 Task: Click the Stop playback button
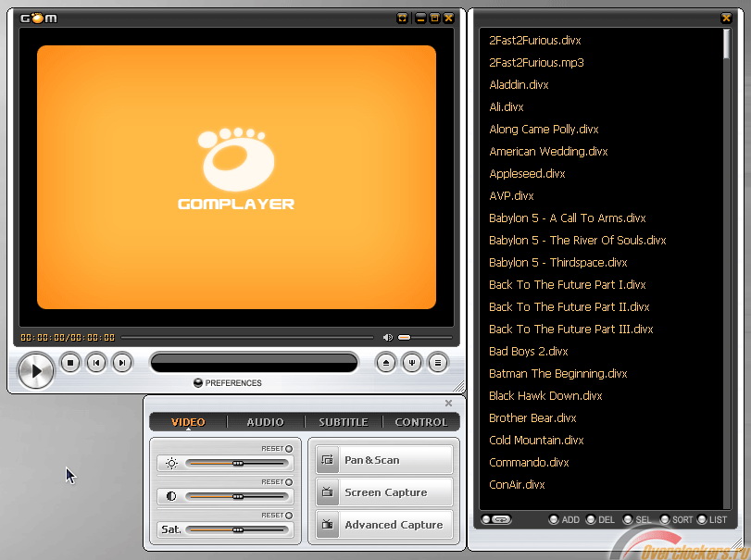(70, 364)
